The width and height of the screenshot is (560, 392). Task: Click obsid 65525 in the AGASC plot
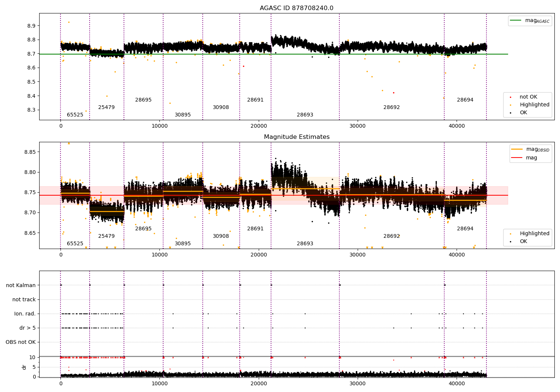75,115
